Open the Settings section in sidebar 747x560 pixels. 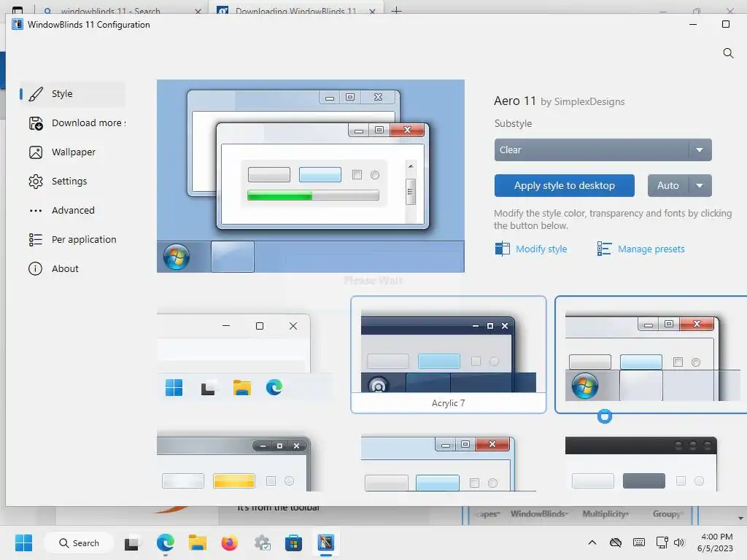point(72,181)
